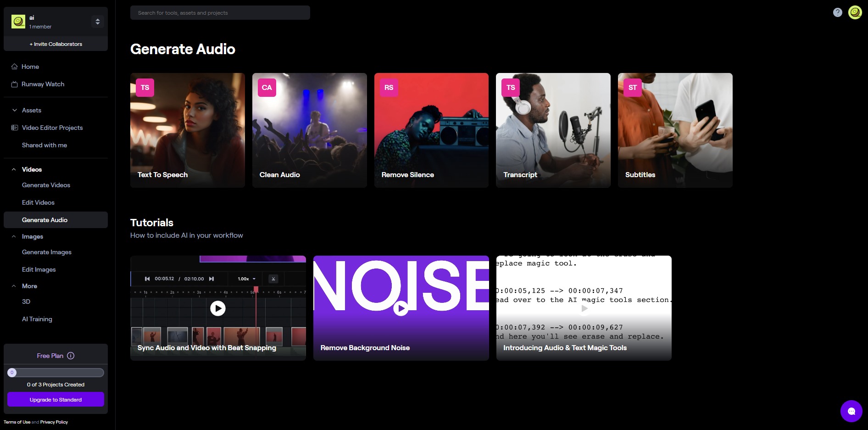
Task: Select Generate Audio in sidebar
Action: 56,220
